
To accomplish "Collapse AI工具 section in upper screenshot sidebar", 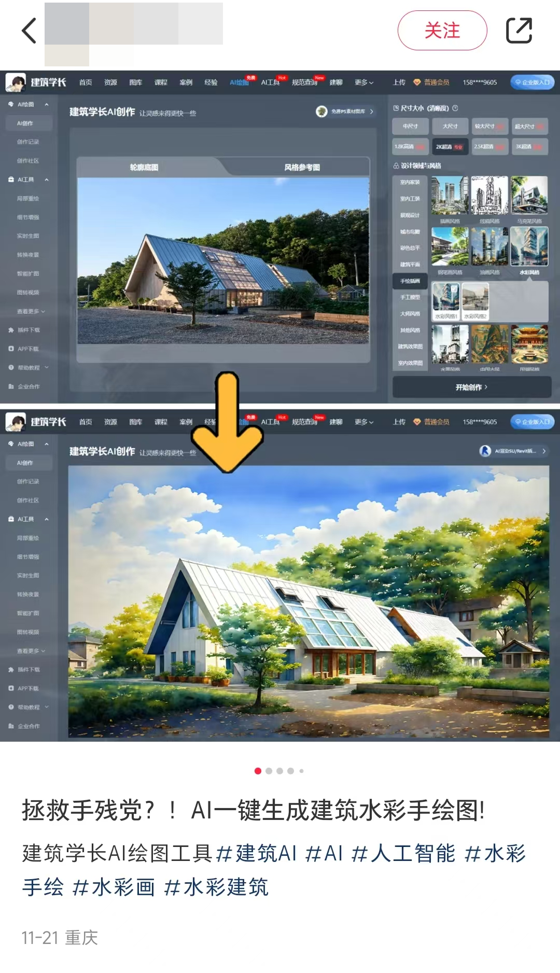I will (x=47, y=179).
